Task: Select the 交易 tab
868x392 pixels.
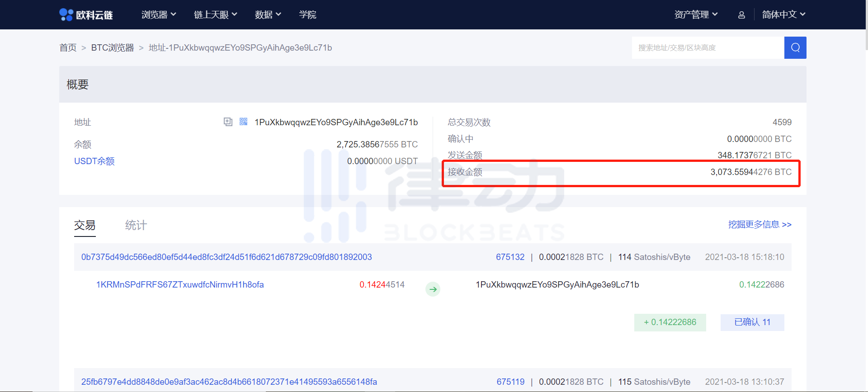Action: 85,225
